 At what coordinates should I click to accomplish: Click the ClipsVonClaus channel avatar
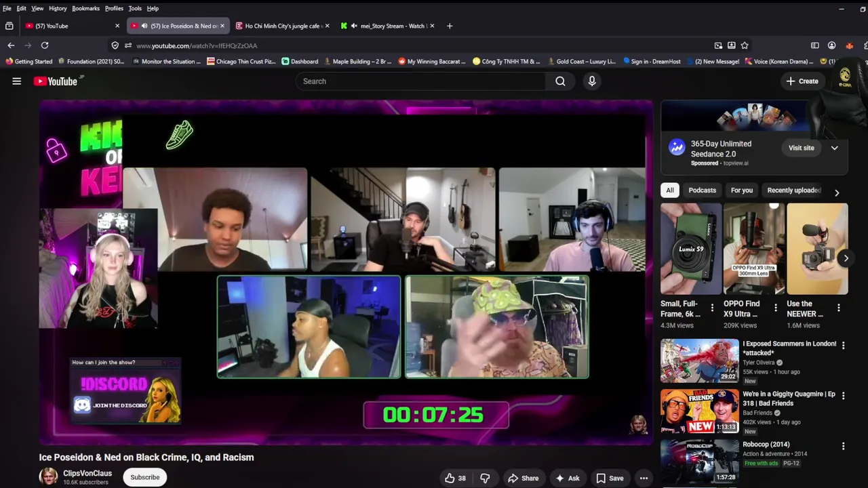pyautogui.click(x=48, y=476)
